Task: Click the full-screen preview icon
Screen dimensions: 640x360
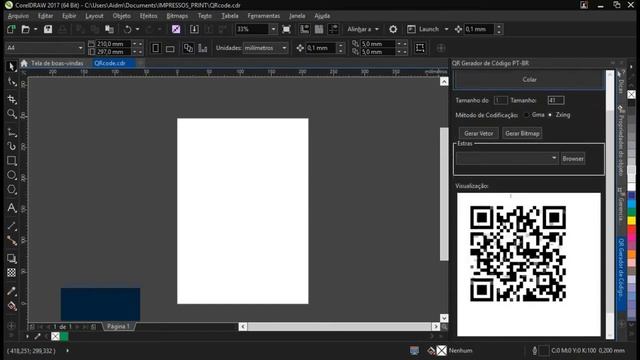Action: pos(287,29)
